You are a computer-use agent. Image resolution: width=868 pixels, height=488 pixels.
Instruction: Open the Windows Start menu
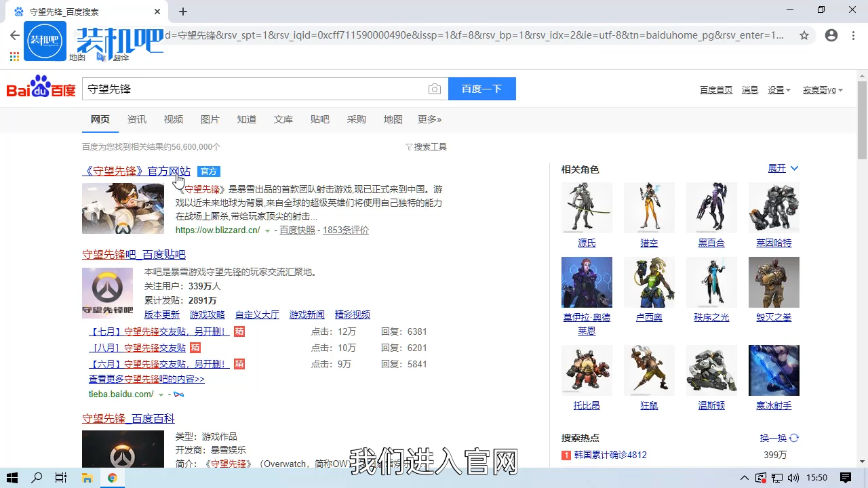click(x=13, y=477)
